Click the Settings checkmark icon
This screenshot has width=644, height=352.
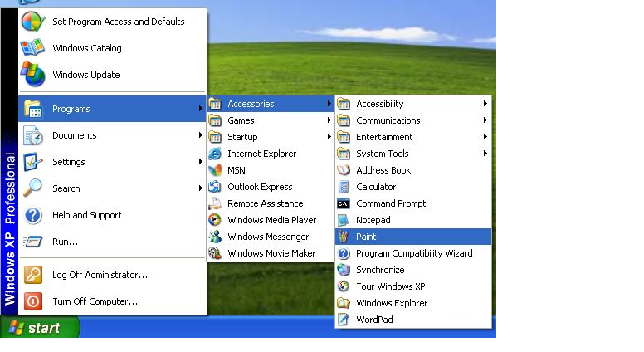point(33,162)
